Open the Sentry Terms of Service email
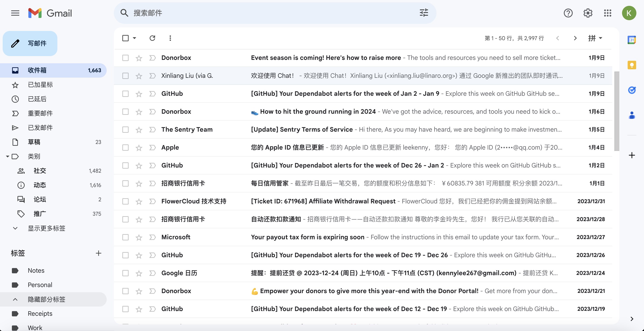This screenshot has width=644, height=331. click(363, 130)
